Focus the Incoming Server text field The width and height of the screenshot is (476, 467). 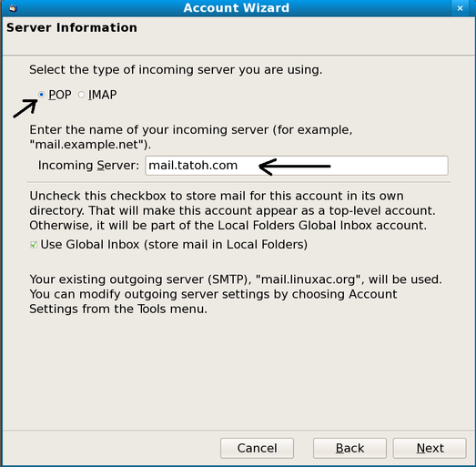pyautogui.click(x=297, y=166)
